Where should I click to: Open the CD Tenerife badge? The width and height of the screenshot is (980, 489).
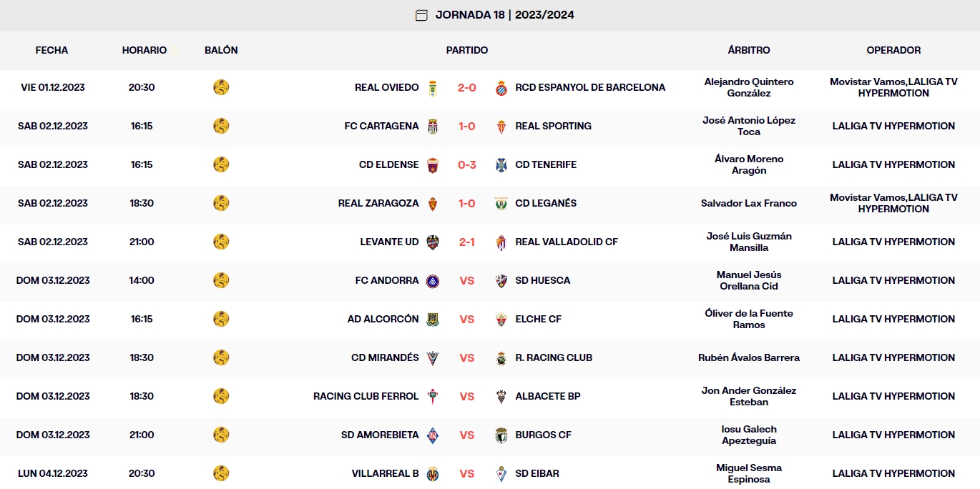(x=499, y=164)
